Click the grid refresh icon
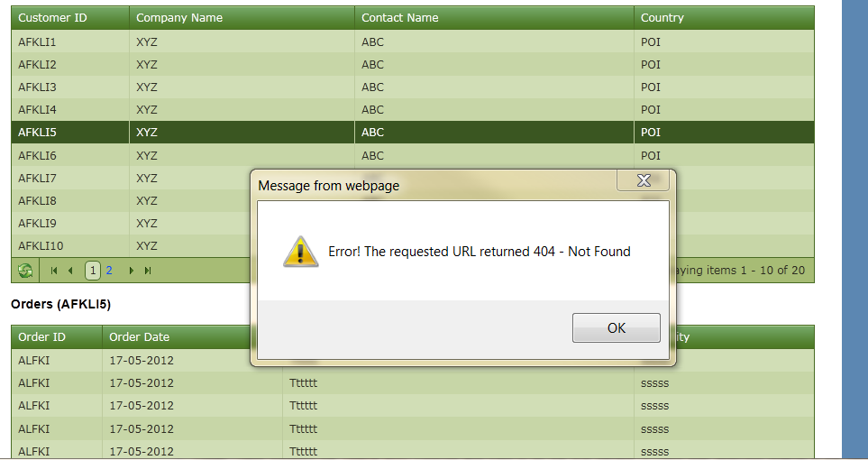Screen dimensions: 868x460 [x=25, y=271]
